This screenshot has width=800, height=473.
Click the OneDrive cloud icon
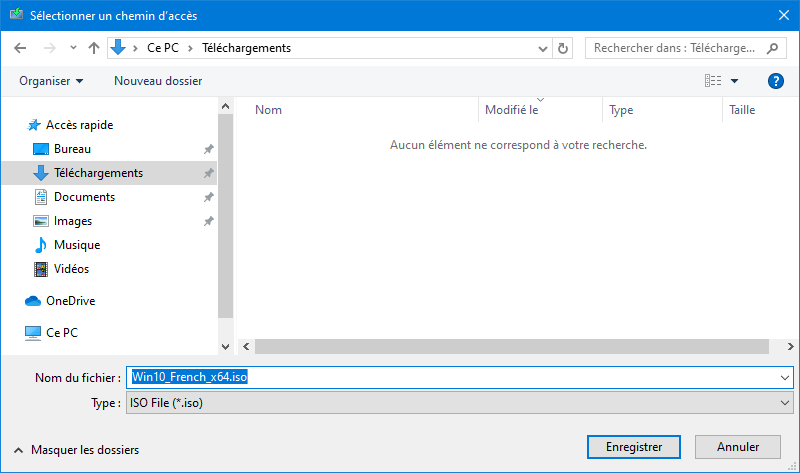33,301
